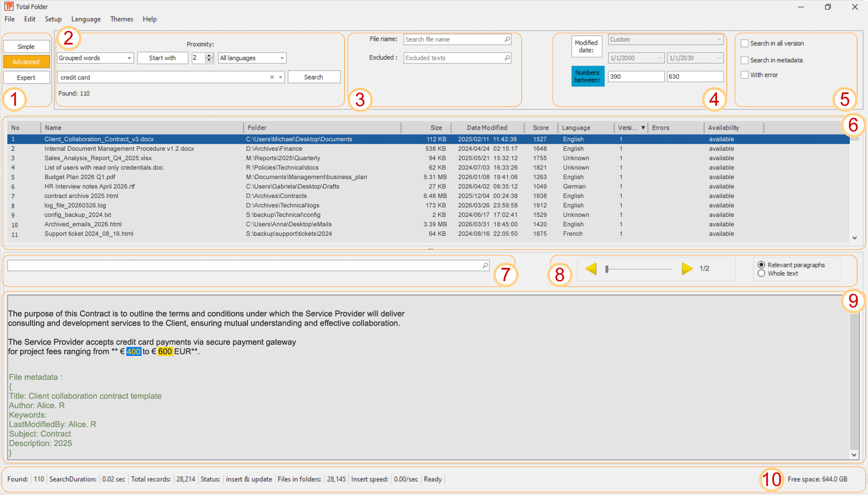This screenshot has width=868, height=495.
Task: Click the yellow next-page arrow
Action: tap(687, 269)
